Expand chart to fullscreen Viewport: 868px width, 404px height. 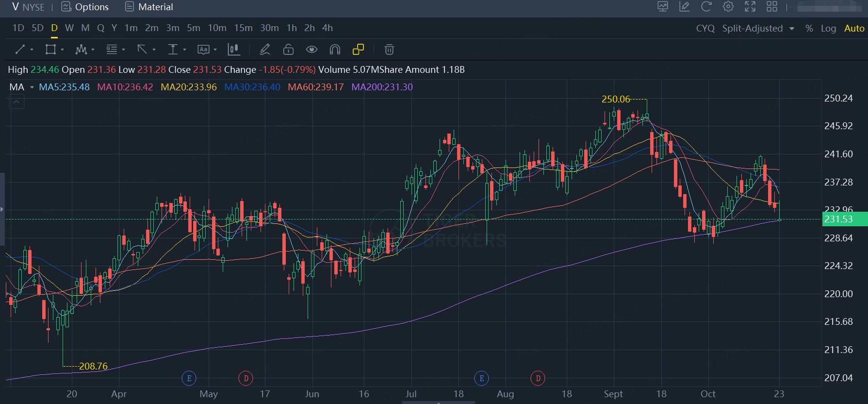click(x=750, y=7)
